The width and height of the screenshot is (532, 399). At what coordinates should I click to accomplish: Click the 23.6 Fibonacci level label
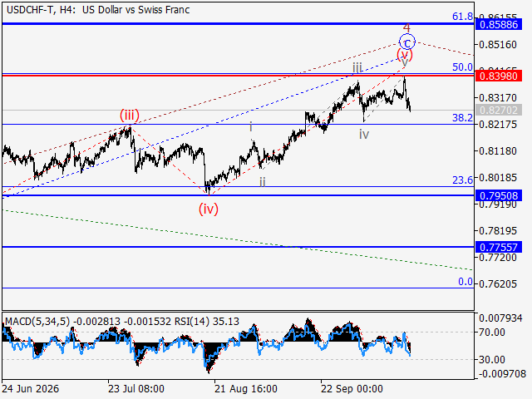point(462,180)
